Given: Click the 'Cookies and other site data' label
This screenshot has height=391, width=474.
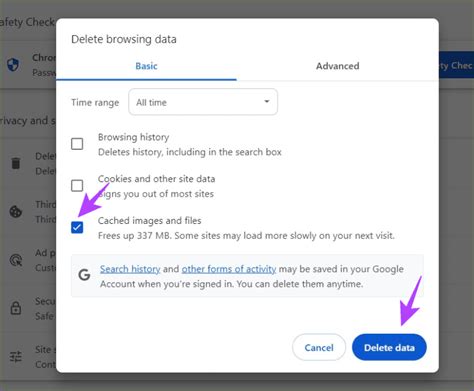Looking at the screenshot, I should point(156,179).
